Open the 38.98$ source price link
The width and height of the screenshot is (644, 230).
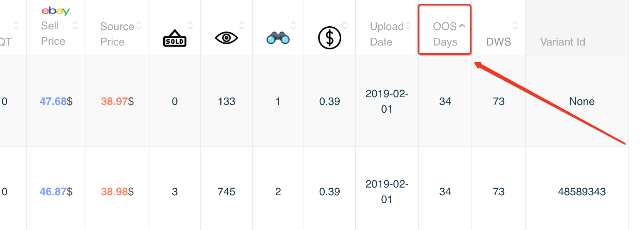117,192
